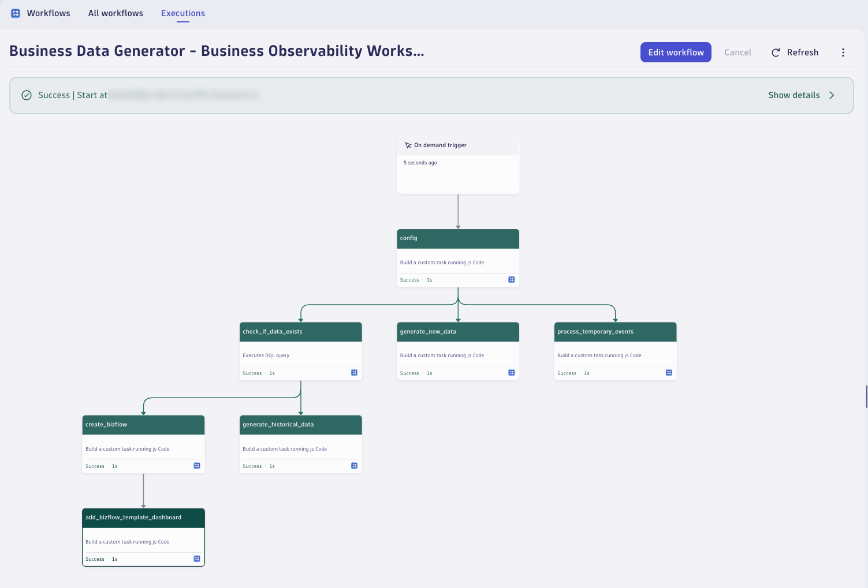
Task: Select the On demand trigger node
Action: click(458, 165)
